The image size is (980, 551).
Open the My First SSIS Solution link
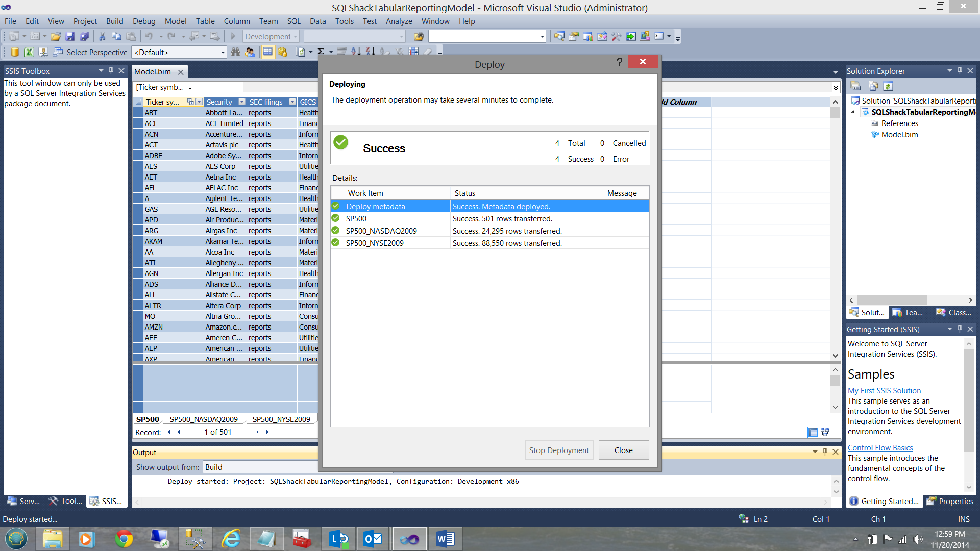point(884,390)
